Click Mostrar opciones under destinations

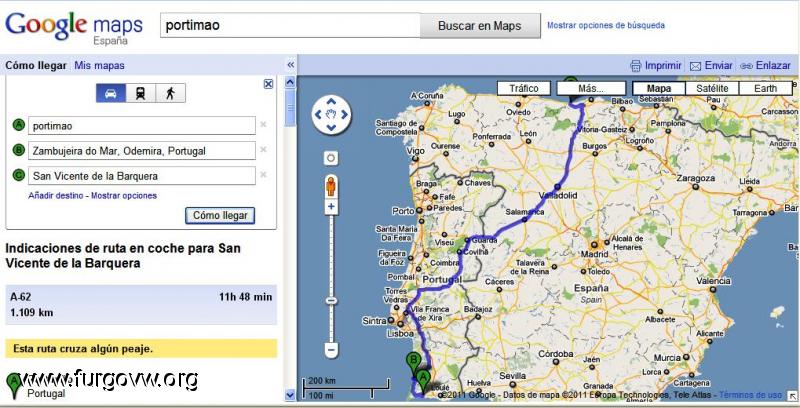[x=124, y=195]
